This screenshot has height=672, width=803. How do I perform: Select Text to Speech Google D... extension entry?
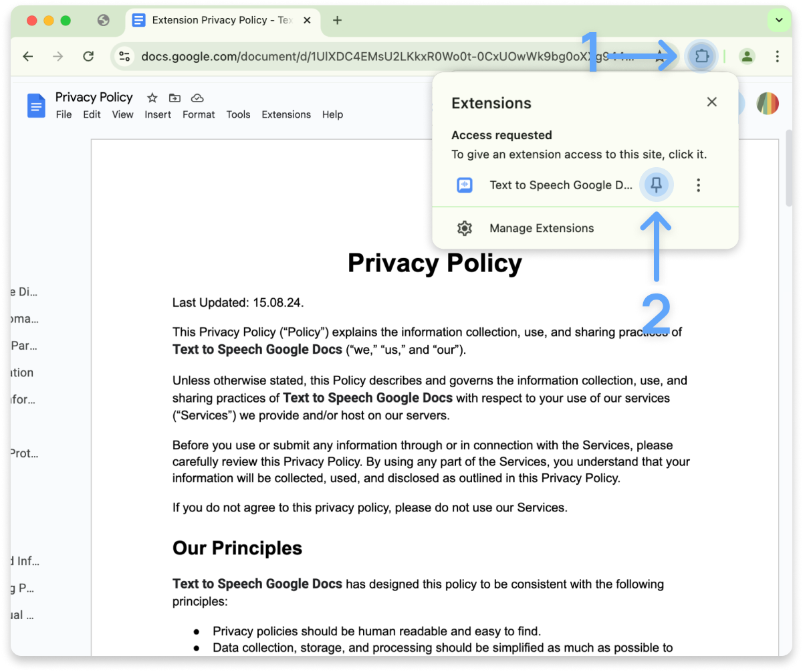[x=561, y=185]
